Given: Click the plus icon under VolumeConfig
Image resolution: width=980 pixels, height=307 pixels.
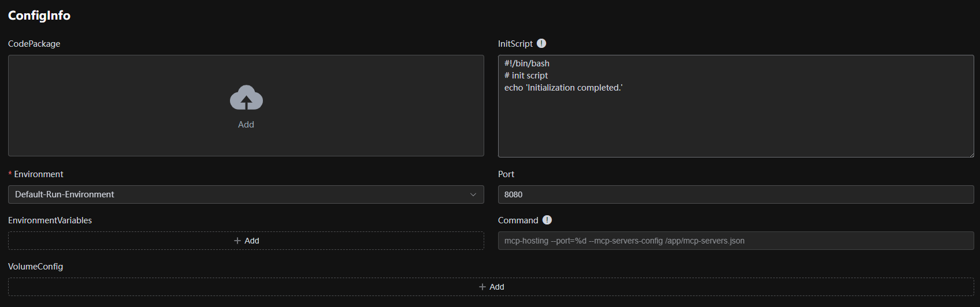Looking at the screenshot, I should (482, 287).
